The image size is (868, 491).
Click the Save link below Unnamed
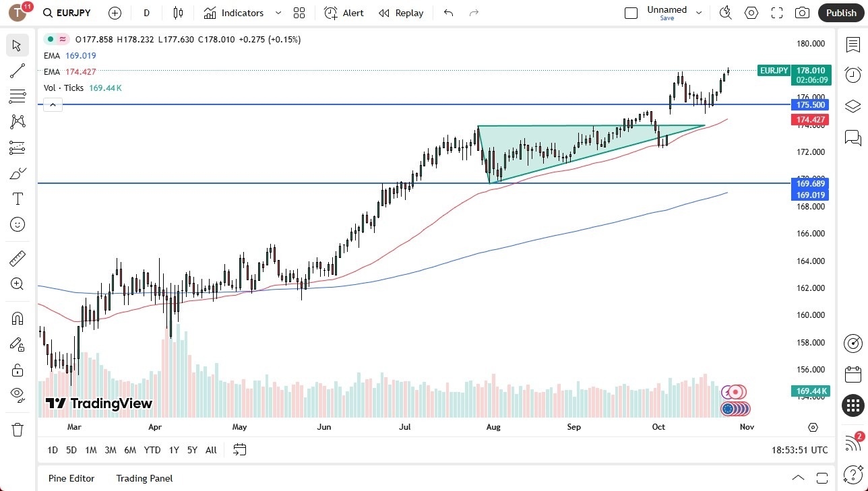point(666,18)
